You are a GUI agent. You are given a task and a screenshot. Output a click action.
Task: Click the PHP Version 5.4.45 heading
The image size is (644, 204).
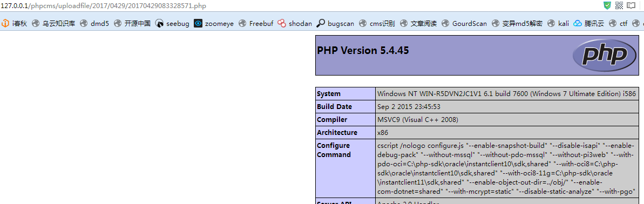pyautogui.click(x=363, y=51)
